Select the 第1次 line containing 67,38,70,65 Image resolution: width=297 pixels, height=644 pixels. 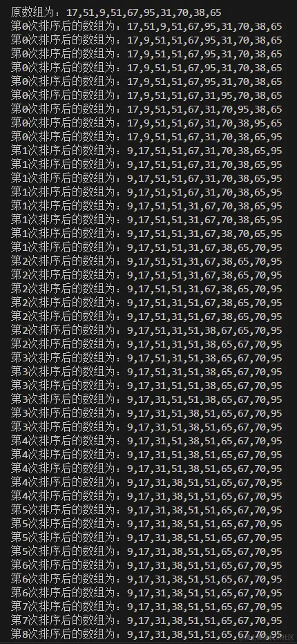tap(146, 234)
